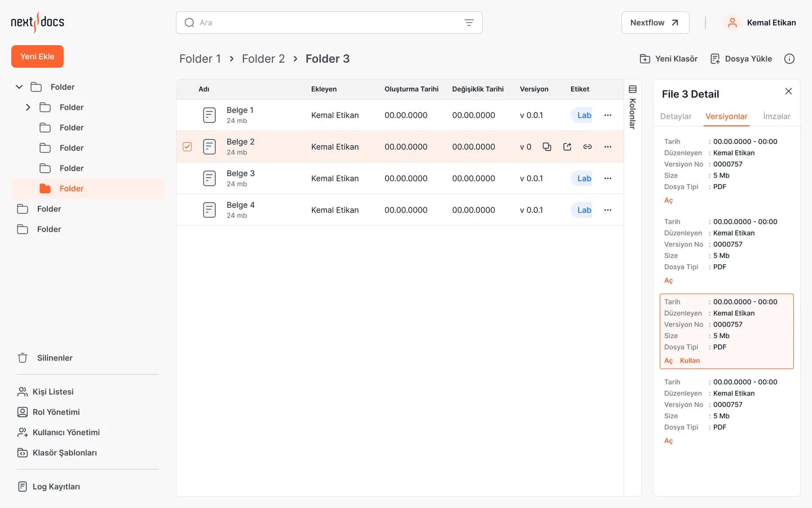Click the nextdocs logo

click(38, 23)
